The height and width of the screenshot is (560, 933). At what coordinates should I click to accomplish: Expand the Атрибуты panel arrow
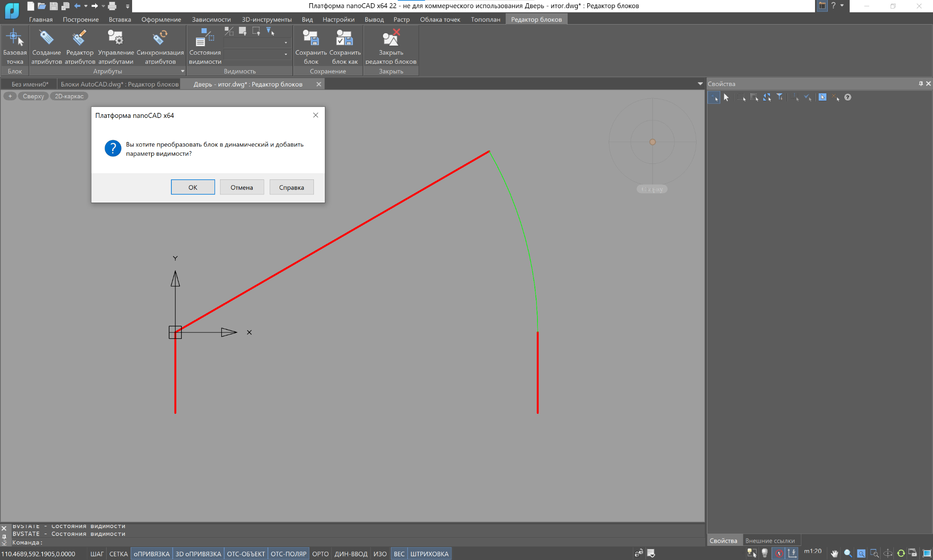pos(182,71)
